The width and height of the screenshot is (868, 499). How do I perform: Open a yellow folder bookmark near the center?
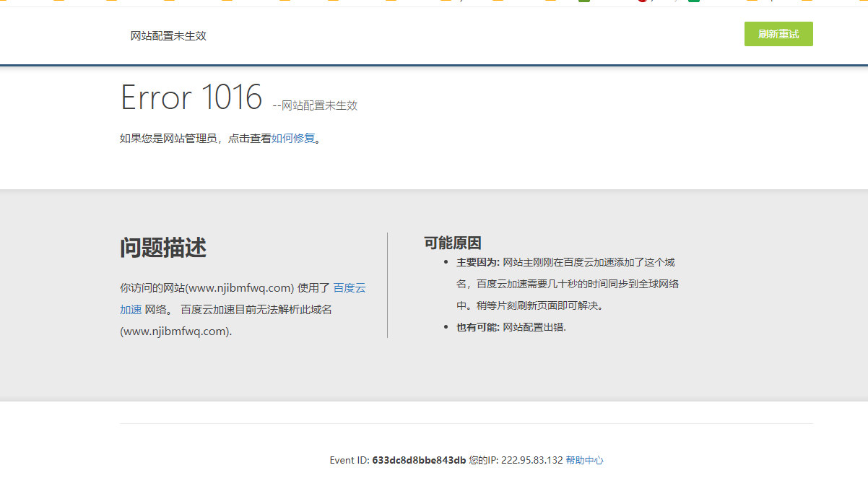click(x=446, y=4)
